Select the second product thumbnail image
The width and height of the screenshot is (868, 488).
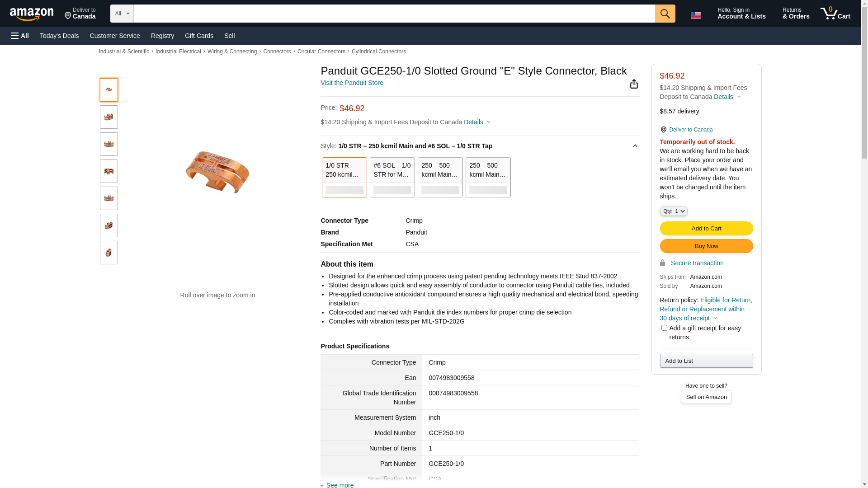pyautogui.click(x=109, y=117)
